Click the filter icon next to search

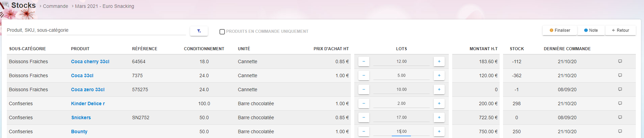coord(199,31)
